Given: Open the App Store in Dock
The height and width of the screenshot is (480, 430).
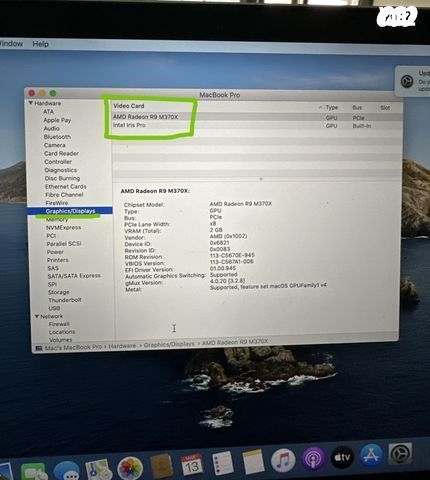Looking at the screenshot, I should click(371, 455).
